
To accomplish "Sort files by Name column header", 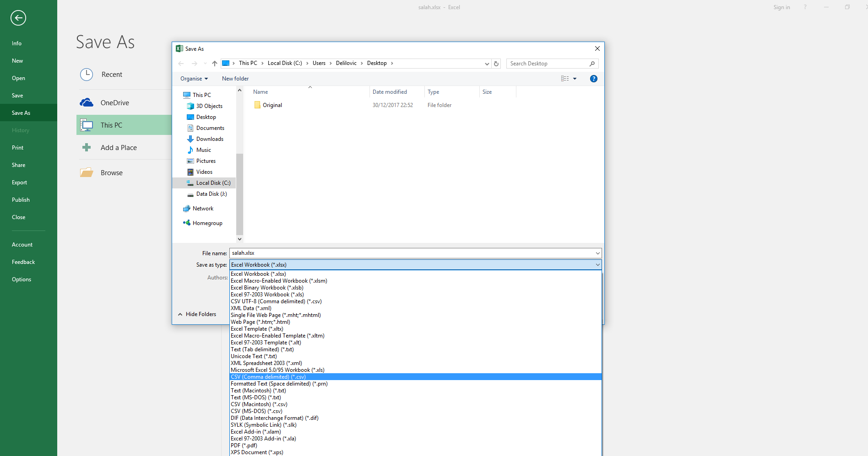I will pos(310,92).
